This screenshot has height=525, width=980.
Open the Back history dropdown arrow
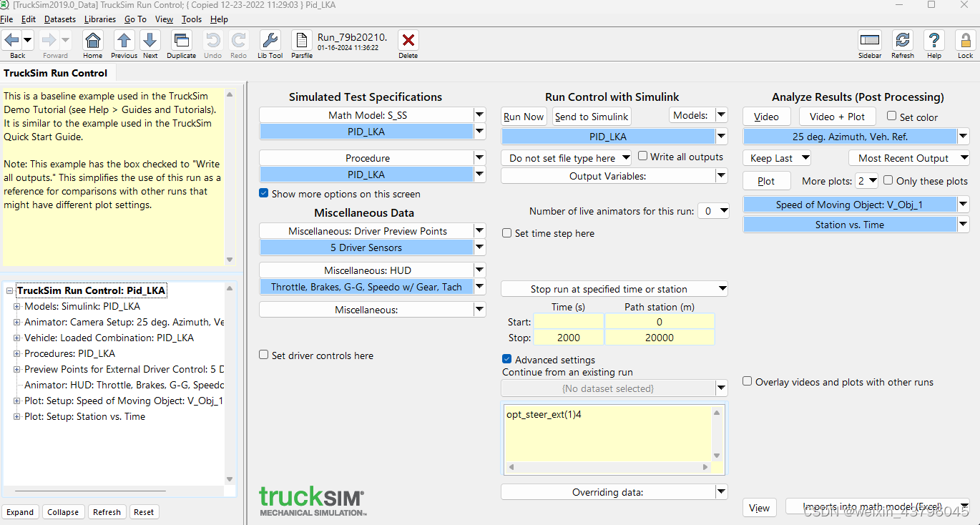[x=28, y=40]
